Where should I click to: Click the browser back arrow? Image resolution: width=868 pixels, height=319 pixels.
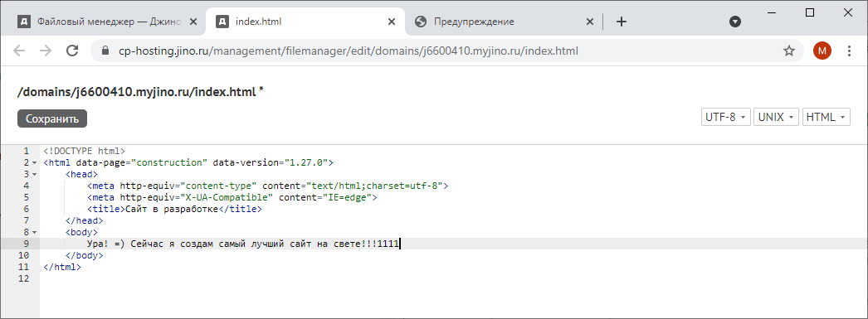[x=19, y=51]
